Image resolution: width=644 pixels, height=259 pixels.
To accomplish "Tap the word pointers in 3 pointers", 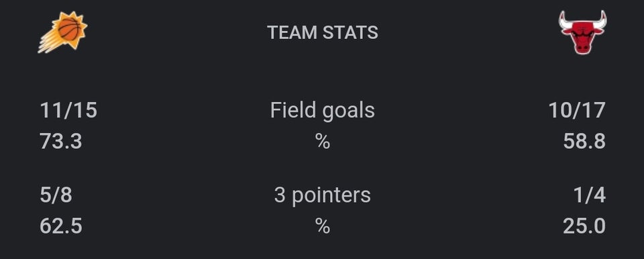I will 331,196.
